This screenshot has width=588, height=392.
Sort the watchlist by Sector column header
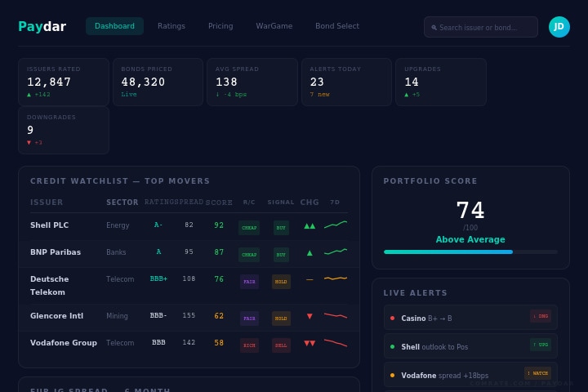click(x=122, y=203)
